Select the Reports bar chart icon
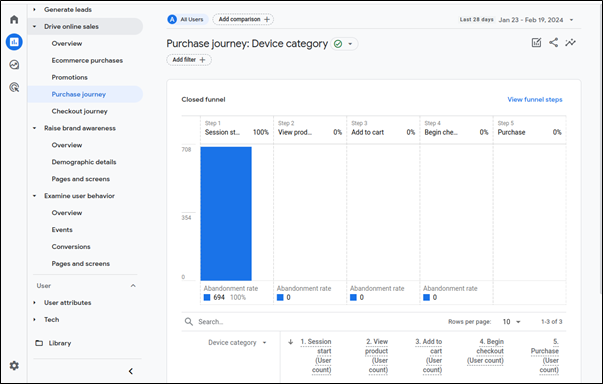 click(14, 42)
